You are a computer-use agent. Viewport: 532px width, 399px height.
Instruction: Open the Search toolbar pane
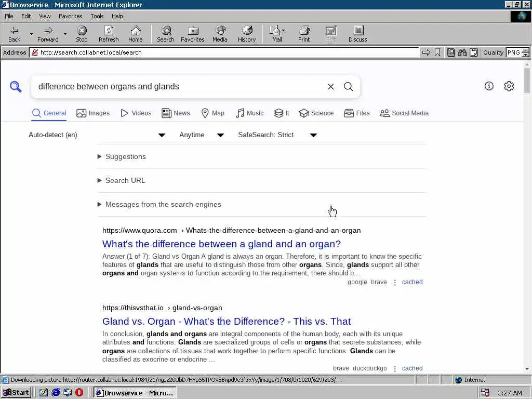[x=166, y=34]
